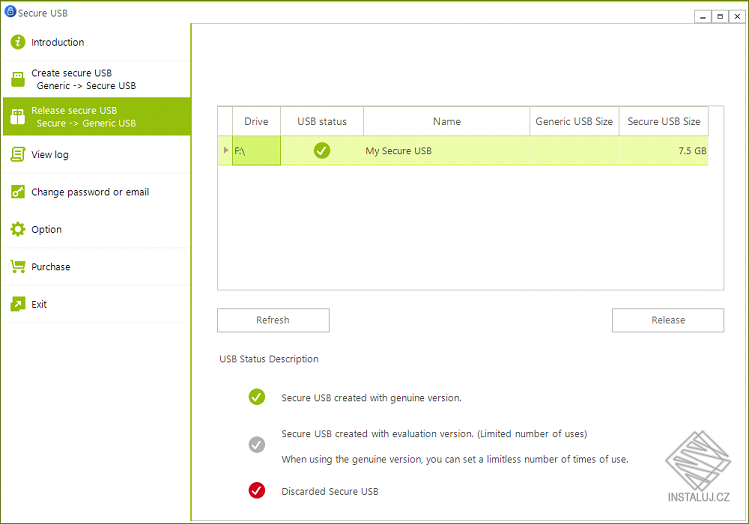The height and width of the screenshot is (524, 749).
Task: Click the 7.5 GB size cell
Action: pos(664,150)
